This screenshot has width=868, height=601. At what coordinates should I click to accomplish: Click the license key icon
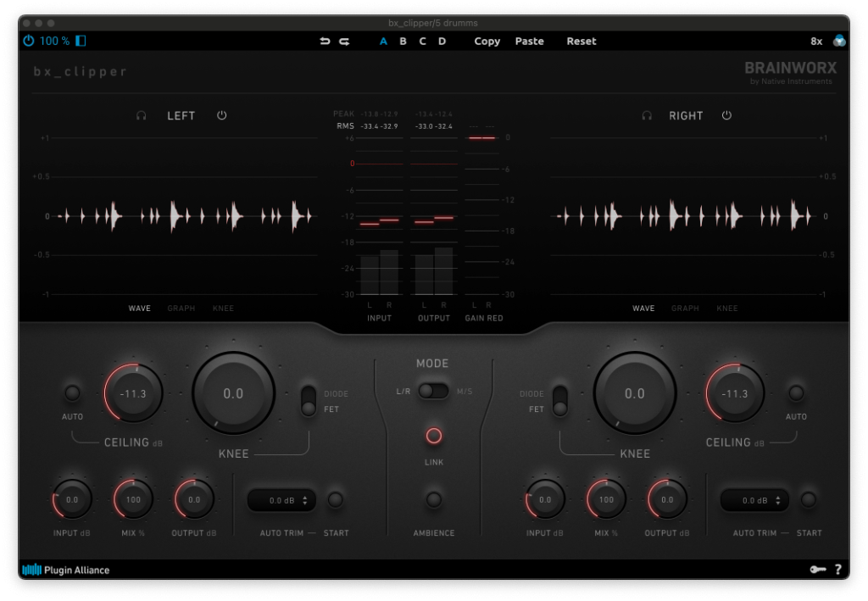click(x=817, y=570)
